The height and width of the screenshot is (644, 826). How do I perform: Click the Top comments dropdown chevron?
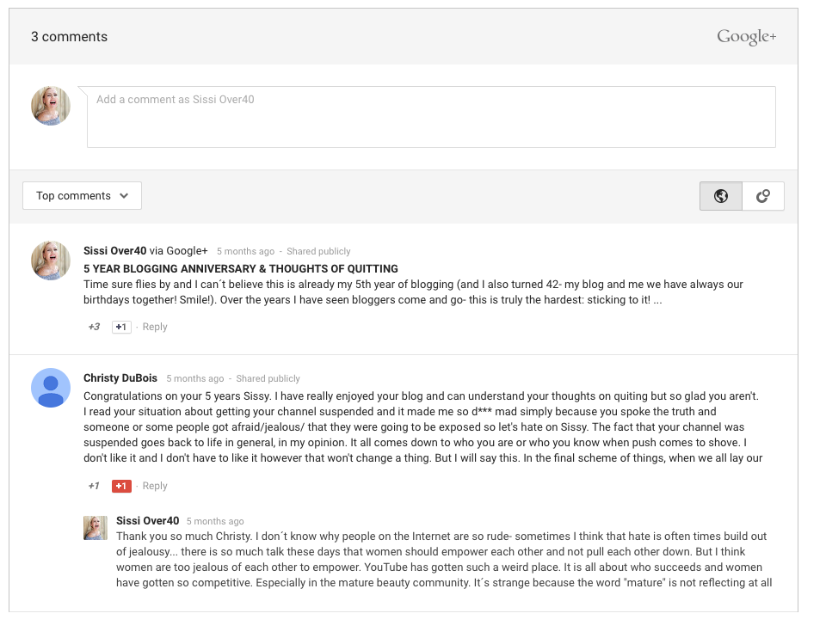[124, 196]
